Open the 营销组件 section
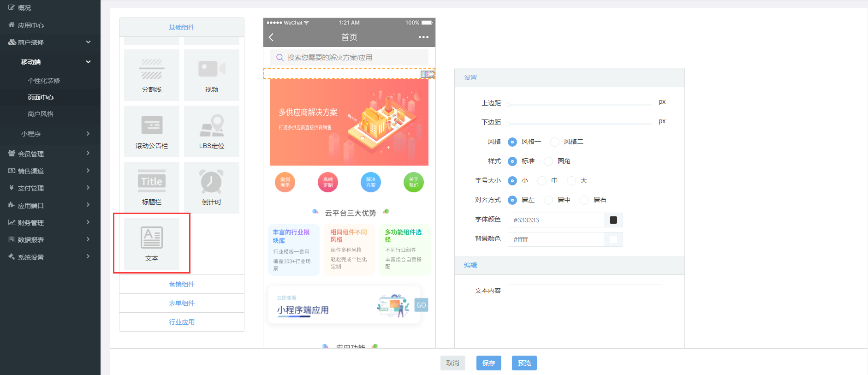 click(x=182, y=284)
